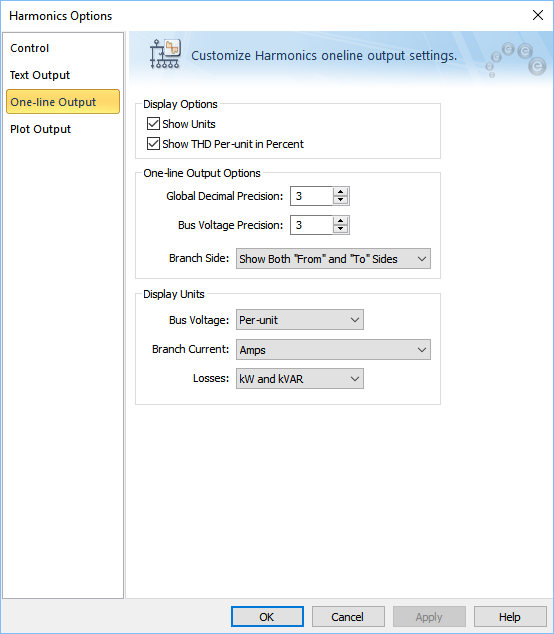The height and width of the screenshot is (634, 554).
Task: Increase Global Decimal Precision with up arrow
Action: click(340, 192)
